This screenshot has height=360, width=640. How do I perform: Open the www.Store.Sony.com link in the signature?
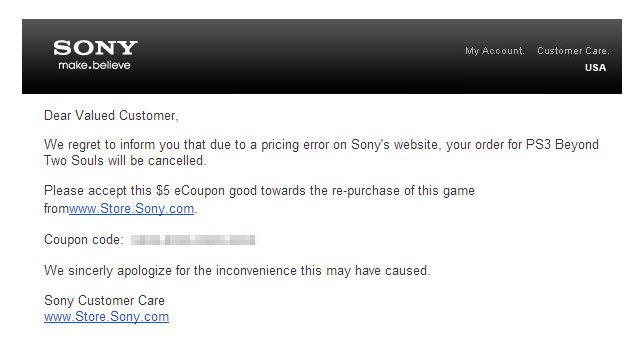[107, 317]
